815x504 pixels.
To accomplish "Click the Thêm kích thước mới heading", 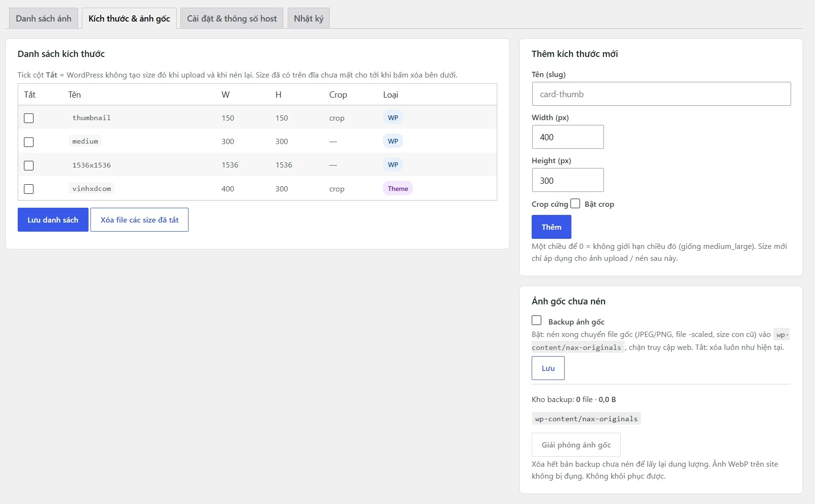I will click(575, 54).
